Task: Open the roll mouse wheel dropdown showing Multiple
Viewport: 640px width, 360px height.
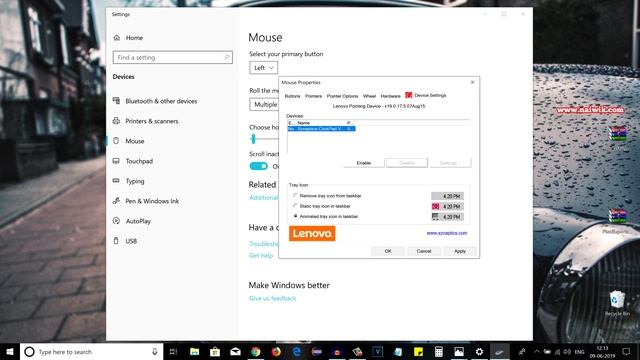Action: click(264, 104)
